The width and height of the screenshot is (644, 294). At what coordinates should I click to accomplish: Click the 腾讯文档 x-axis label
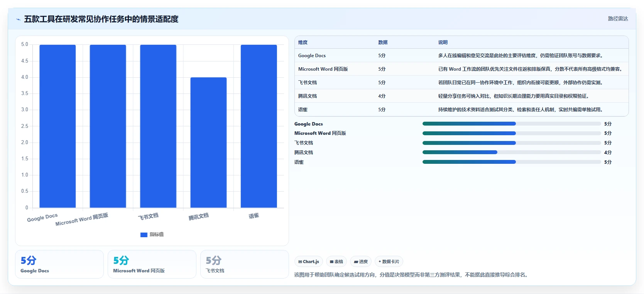[199, 217]
